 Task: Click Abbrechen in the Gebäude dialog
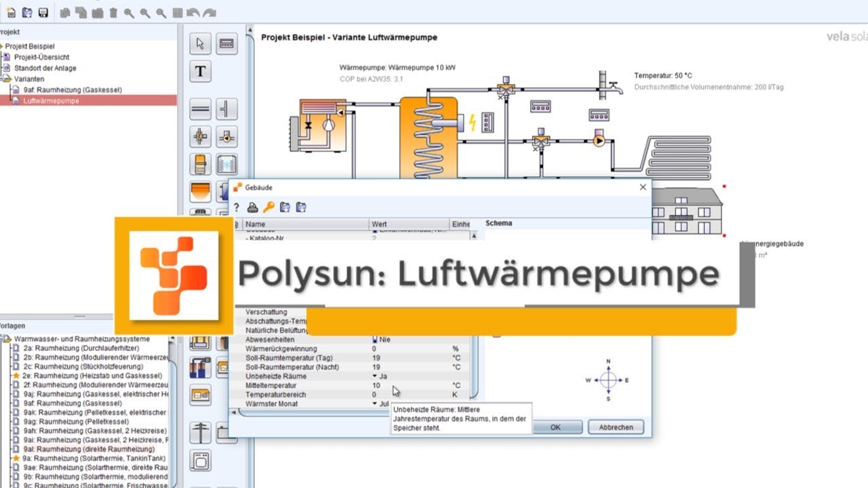(x=616, y=427)
